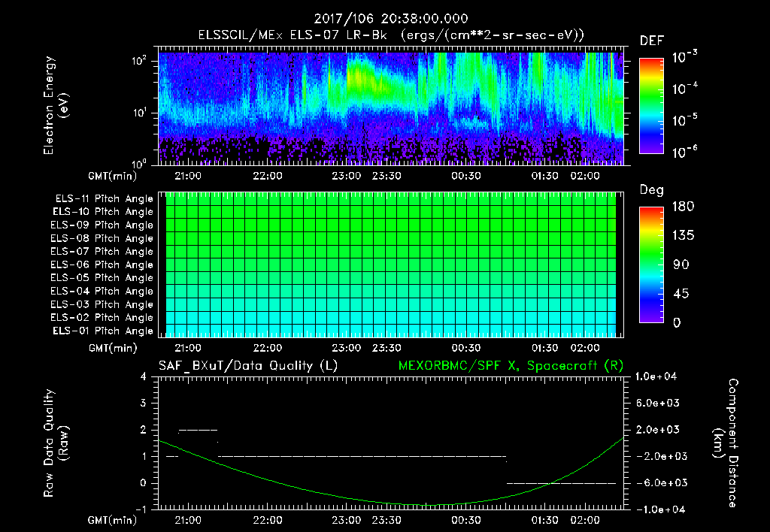Select the DEF label above the color bar

652,41
